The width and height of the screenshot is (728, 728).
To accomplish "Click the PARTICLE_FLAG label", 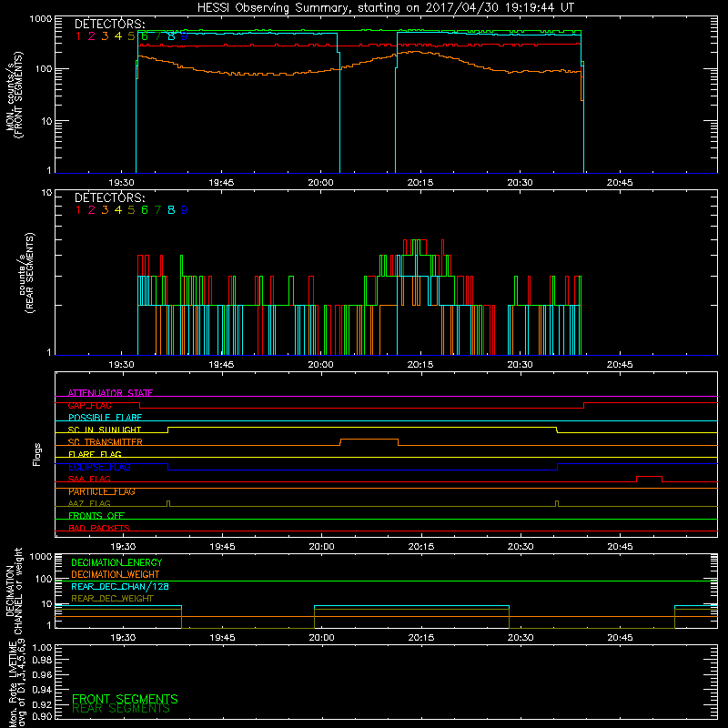I will 102,491.
